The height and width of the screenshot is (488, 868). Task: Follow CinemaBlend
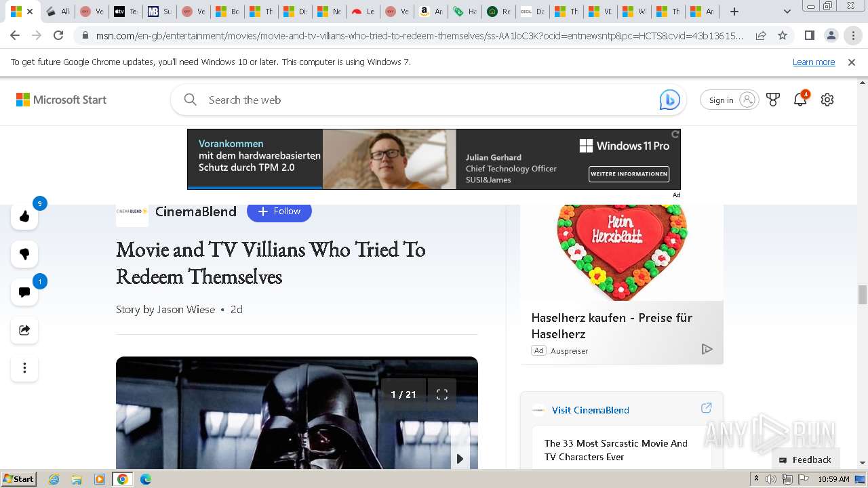tap(279, 211)
